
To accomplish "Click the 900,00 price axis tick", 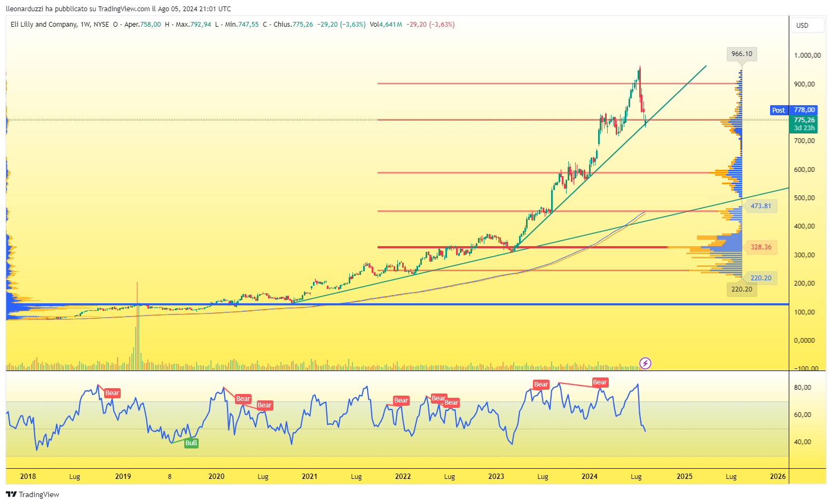I will [805, 84].
